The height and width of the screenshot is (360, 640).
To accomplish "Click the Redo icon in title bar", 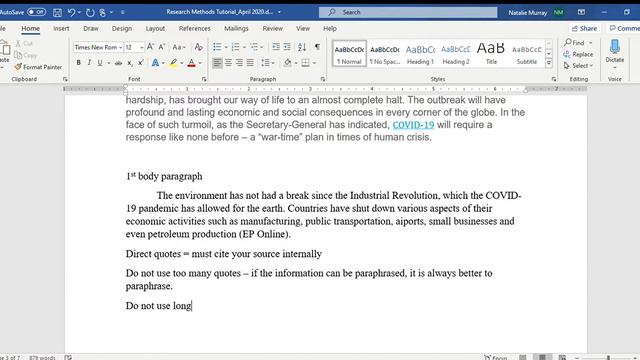I will 90,13.
